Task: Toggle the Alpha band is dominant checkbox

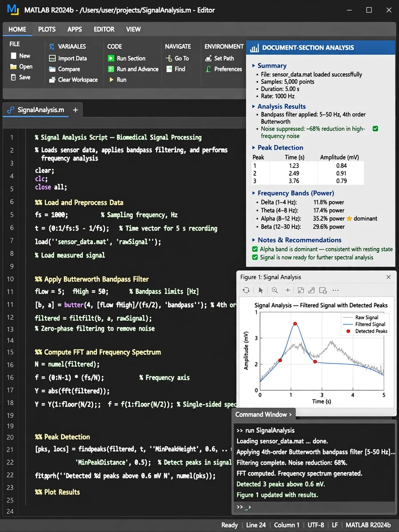Action: click(x=255, y=249)
